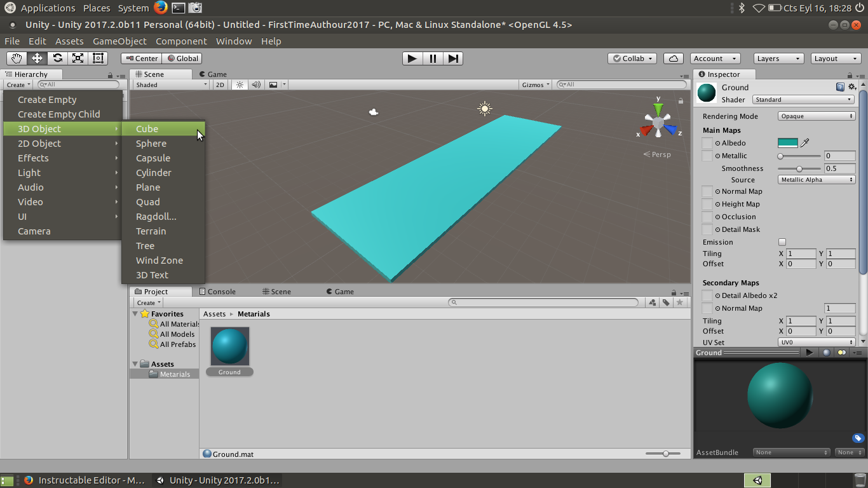The height and width of the screenshot is (488, 868).
Task: Click the Project search by type icon
Action: (652, 302)
